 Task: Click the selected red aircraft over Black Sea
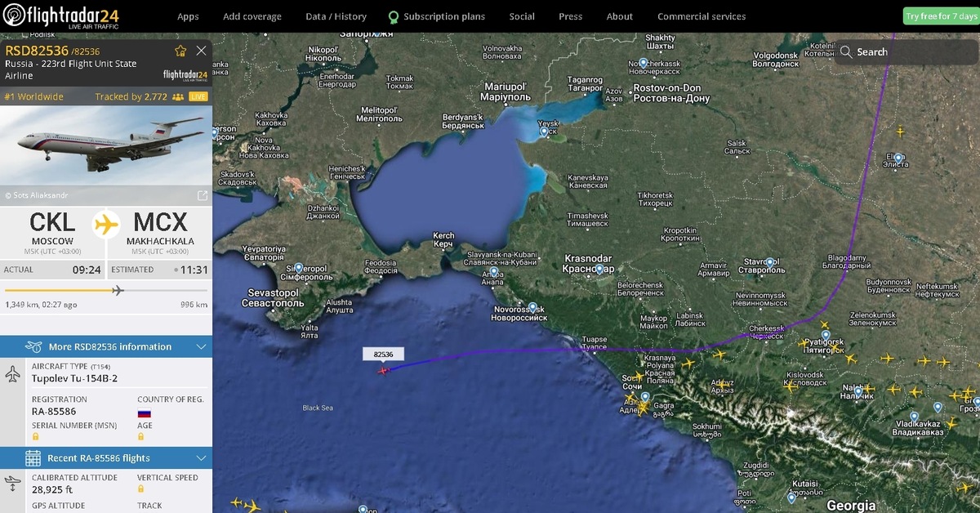pyautogui.click(x=384, y=371)
